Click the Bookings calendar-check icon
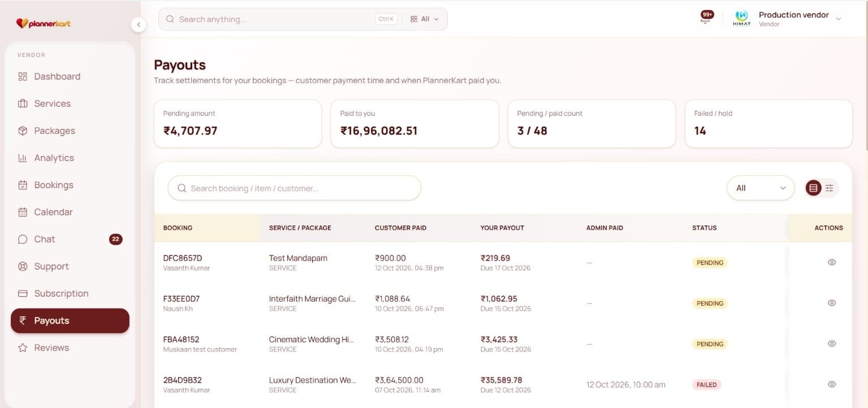 23,185
